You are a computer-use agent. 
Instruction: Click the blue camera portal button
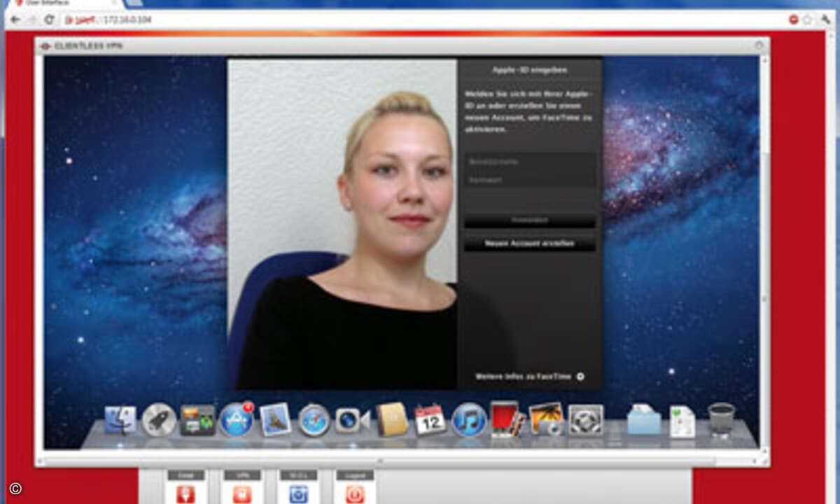pos(298,493)
